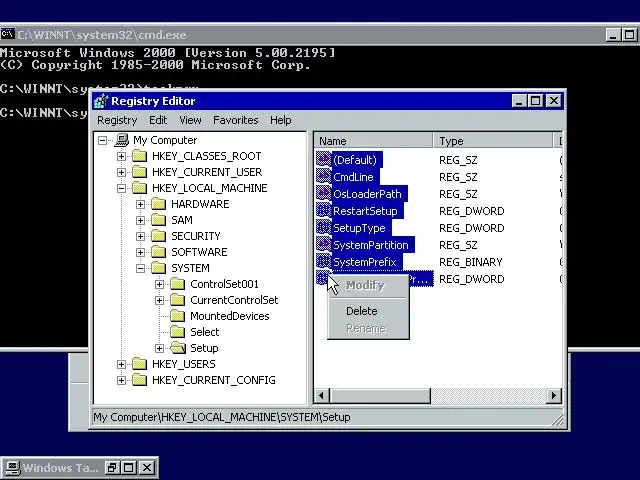Restore the Windows Ta... minimized window
The image size is (640, 480).
(111, 467)
